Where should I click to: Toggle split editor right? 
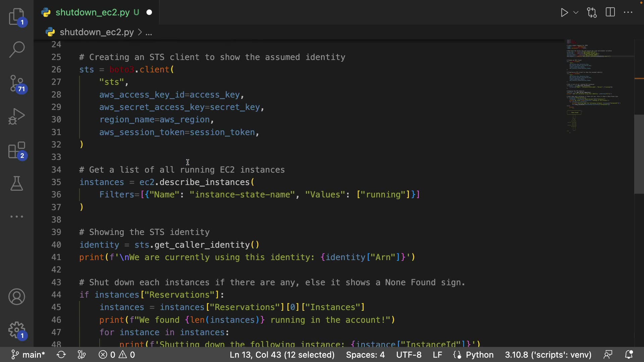click(610, 13)
